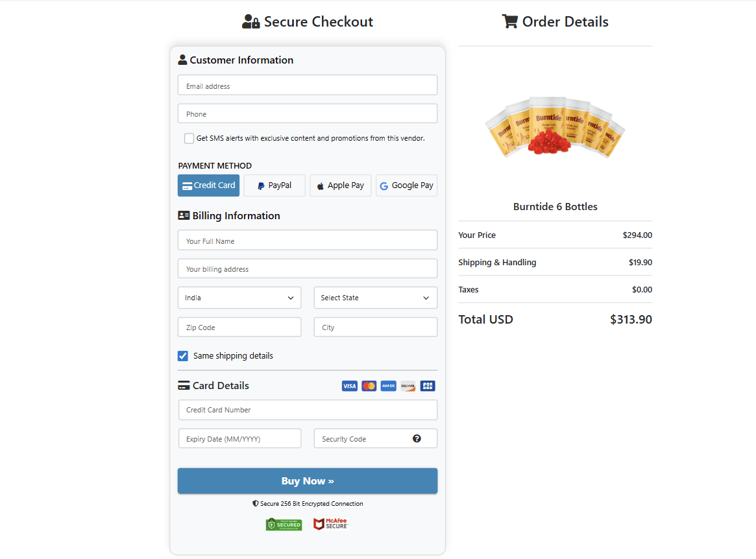The height and width of the screenshot is (559, 756).
Task: Choose Apple Pay payment method
Action: click(341, 185)
